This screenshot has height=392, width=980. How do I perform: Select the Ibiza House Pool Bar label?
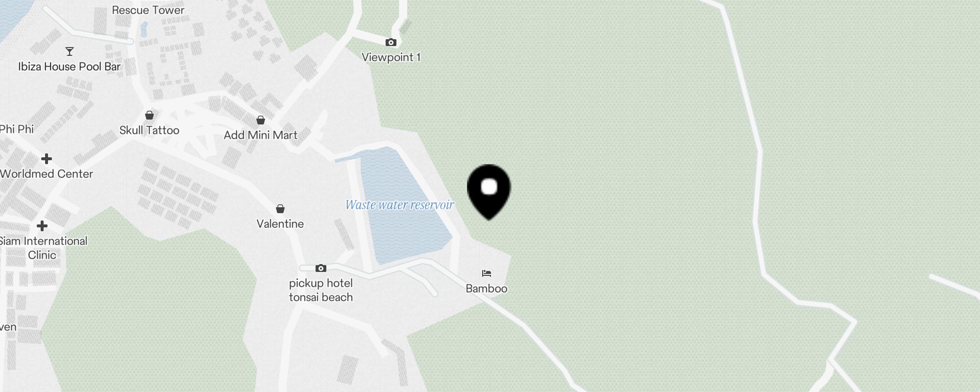[69, 67]
